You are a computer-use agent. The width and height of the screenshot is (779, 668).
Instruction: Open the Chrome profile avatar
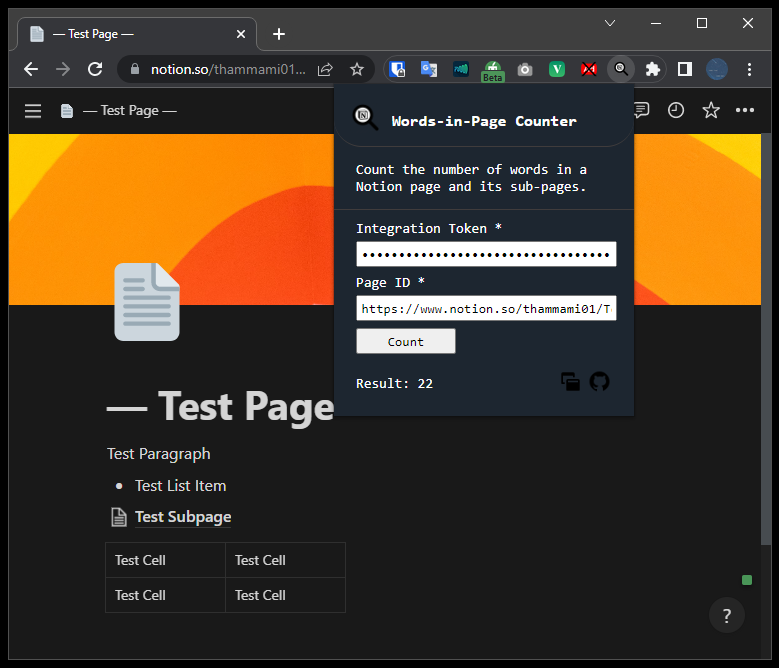coord(717,69)
